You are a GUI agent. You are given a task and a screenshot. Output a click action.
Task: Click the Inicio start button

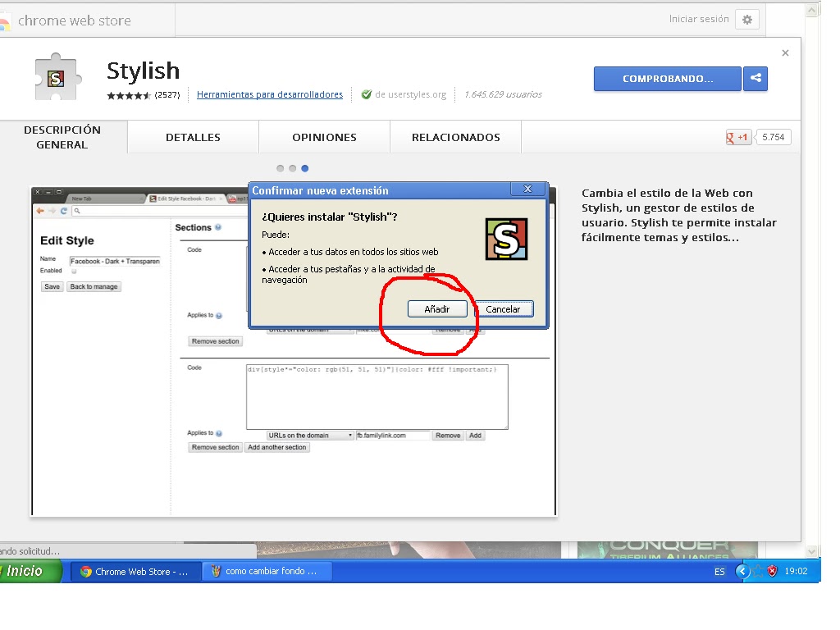click(x=30, y=571)
